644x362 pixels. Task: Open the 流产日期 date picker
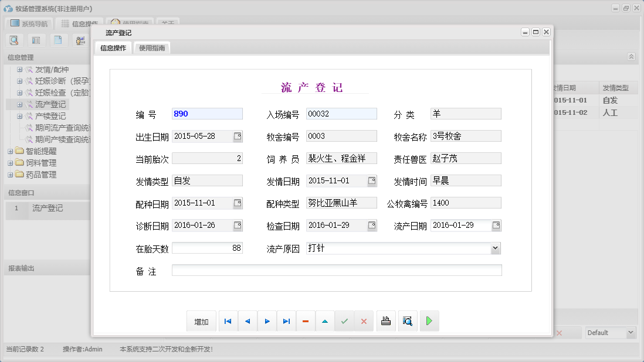pos(496,226)
